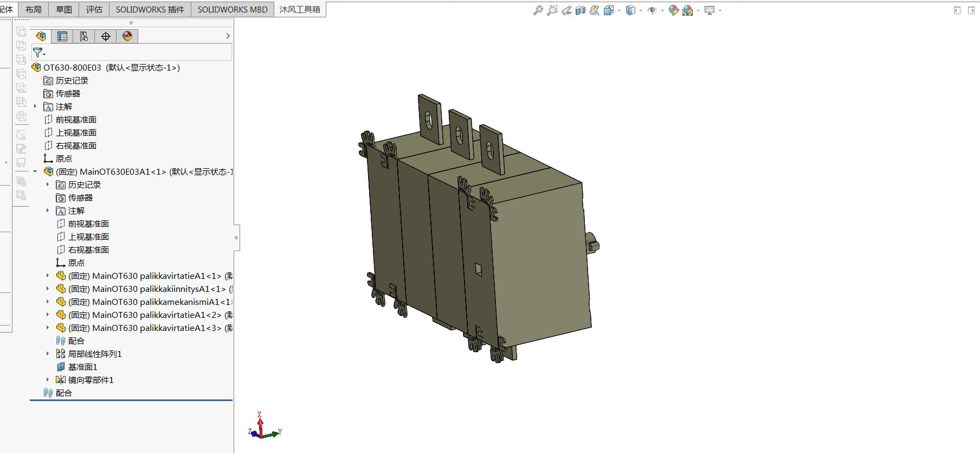Expand the top-level 注解 folder

[36, 106]
